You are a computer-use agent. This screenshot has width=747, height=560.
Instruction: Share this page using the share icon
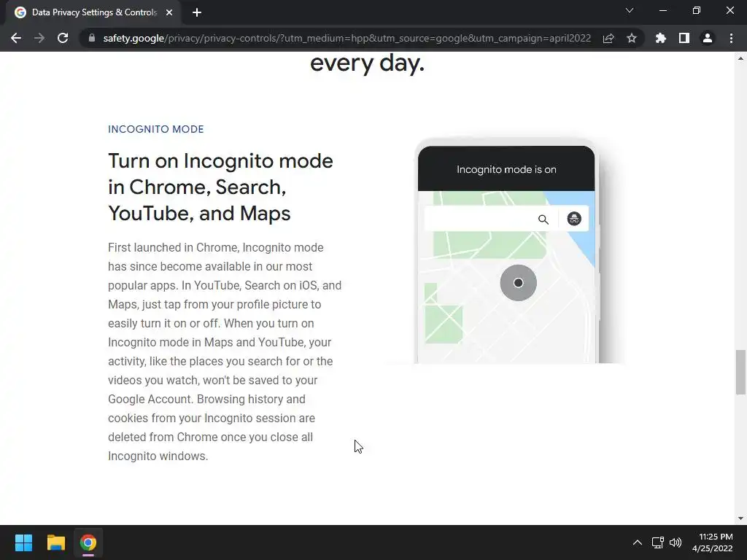pyautogui.click(x=608, y=38)
